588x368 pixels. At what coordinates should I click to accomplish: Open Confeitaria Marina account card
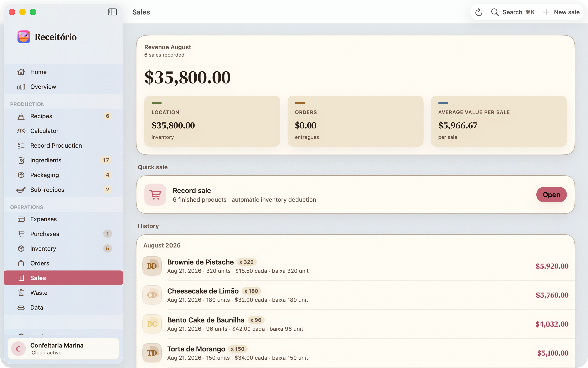point(63,348)
